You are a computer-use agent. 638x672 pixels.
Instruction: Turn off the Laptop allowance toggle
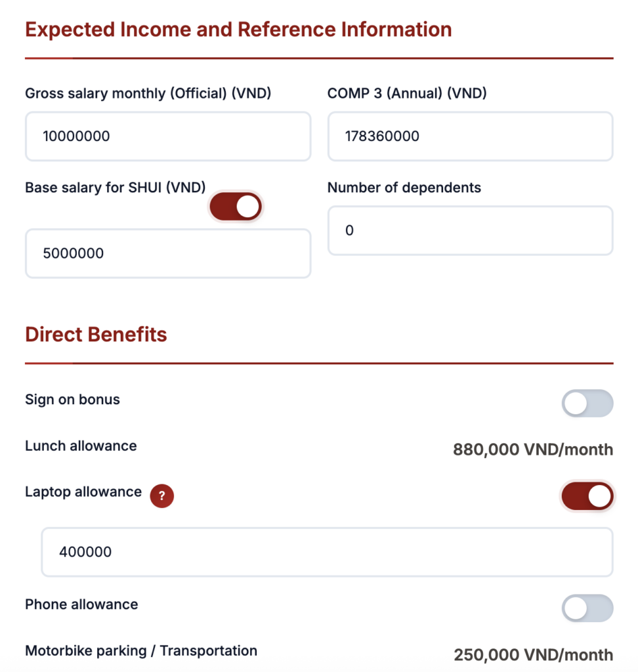click(x=587, y=497)
